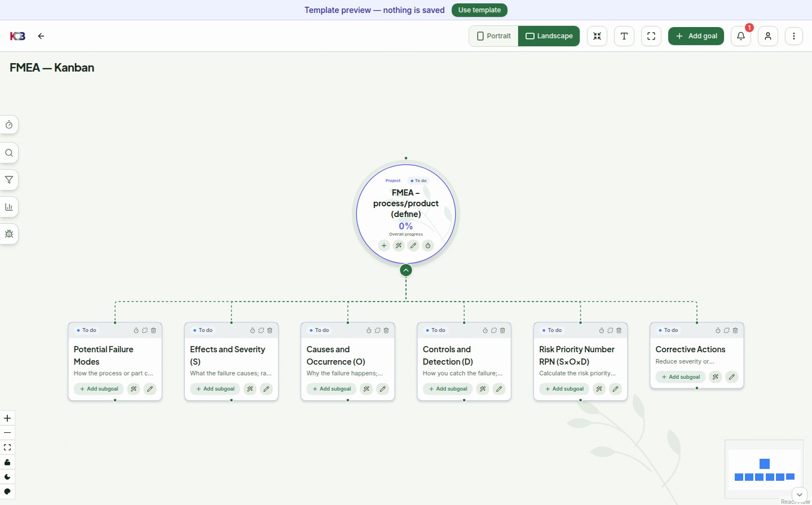Switch layout to Portrait

click(x=494, y=36)
